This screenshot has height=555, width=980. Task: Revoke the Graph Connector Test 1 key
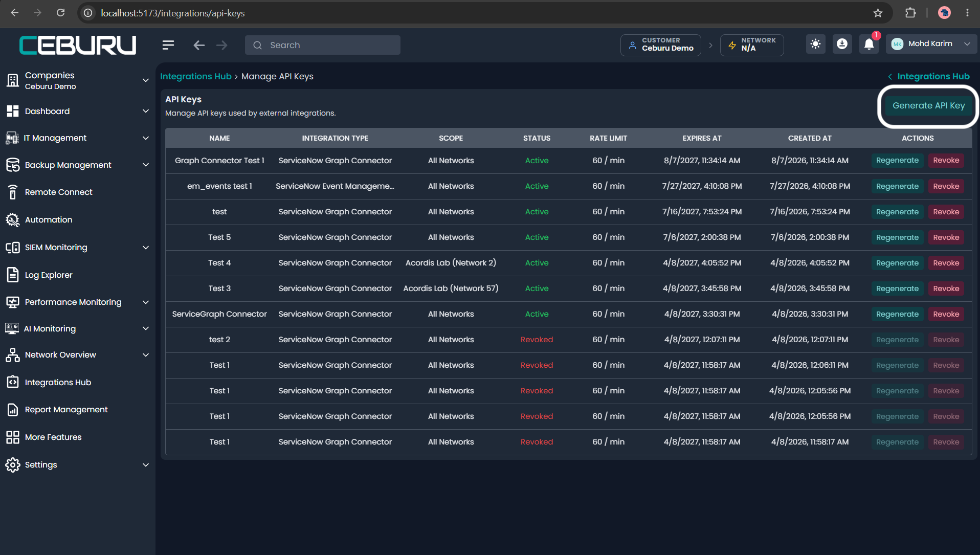click(946, 161)
